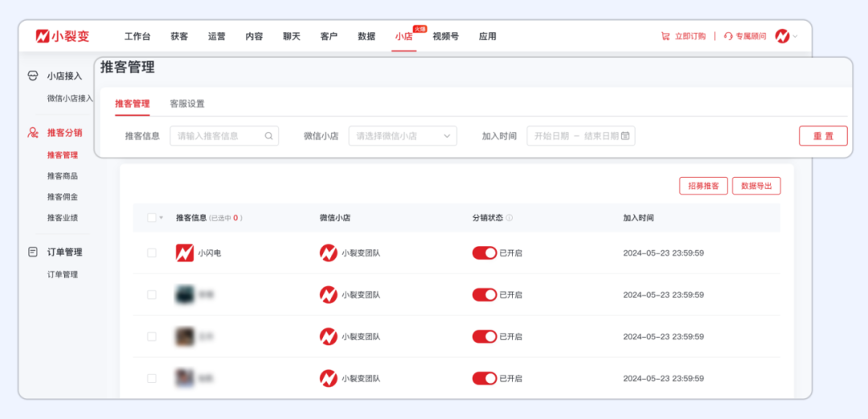Expand the arrow next to header checkbox
The width and height of the screenshot is (868, 419).
coord(161,218)
